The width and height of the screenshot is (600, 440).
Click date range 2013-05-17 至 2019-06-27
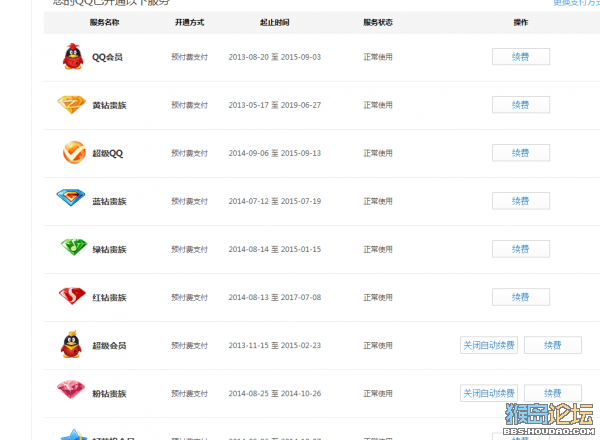pos(275,105)
